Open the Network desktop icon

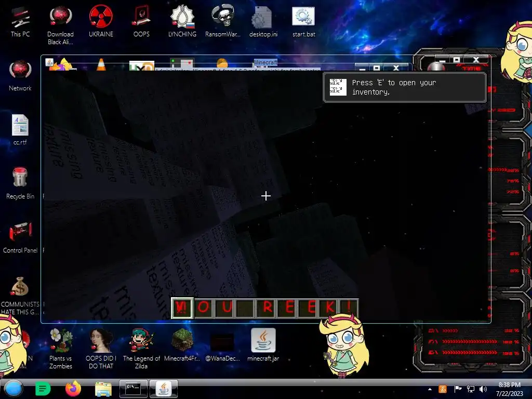pos(20,76)
